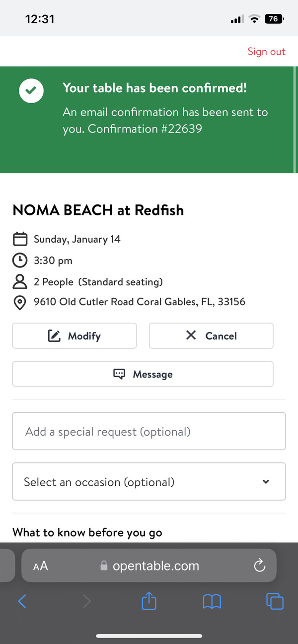The height and width of the screenshot is (644, 298).
Task: Modify the reservation
Action: [74, 336]
